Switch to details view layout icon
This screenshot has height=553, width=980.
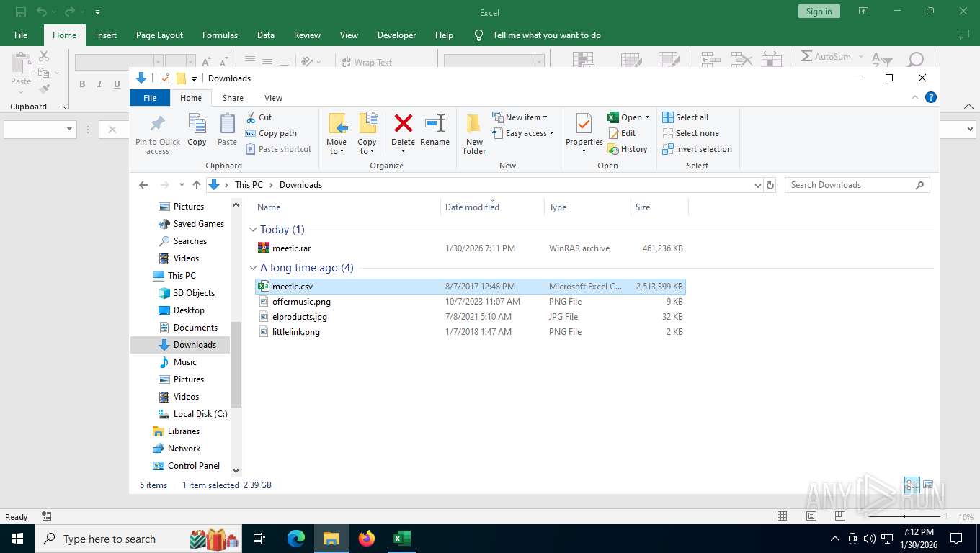point(912,485)
